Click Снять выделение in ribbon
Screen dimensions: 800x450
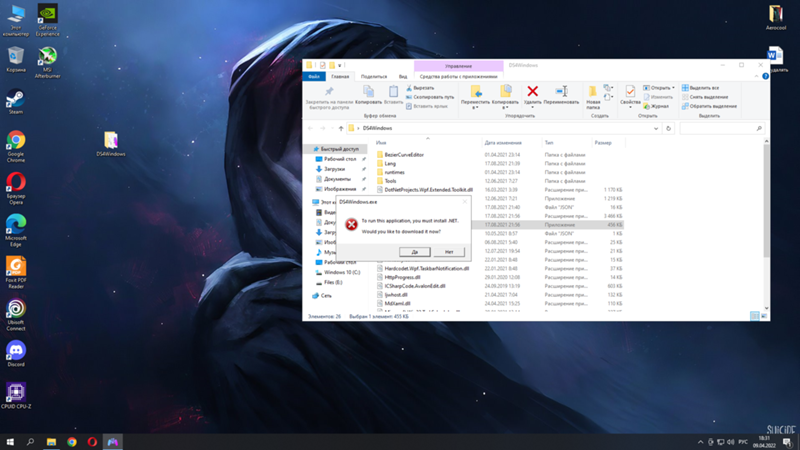[x=705, y=97]
